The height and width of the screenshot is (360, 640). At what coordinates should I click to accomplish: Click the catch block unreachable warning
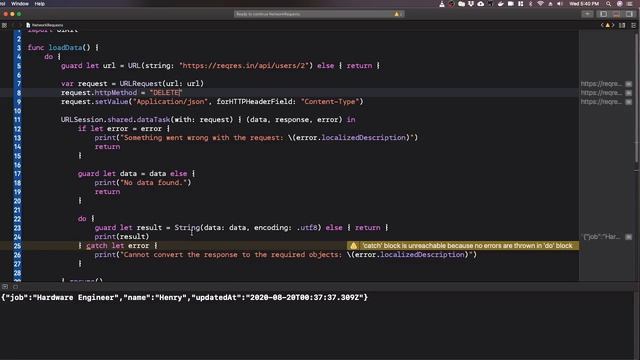[463, 246]
